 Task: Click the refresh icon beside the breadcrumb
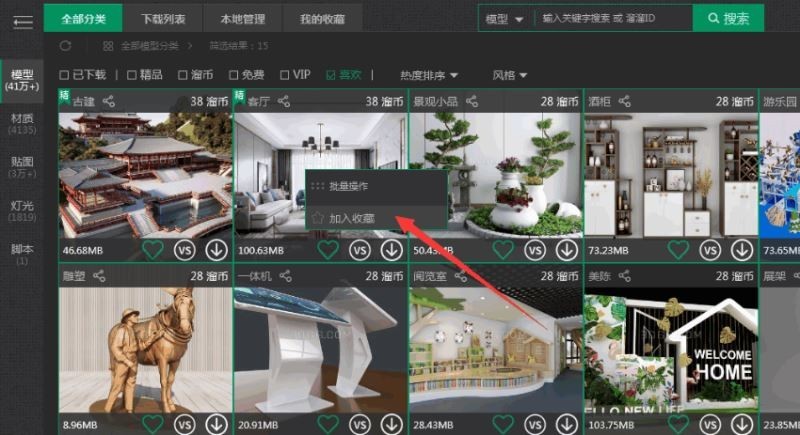pyautogui.click(x=66, y=46)
